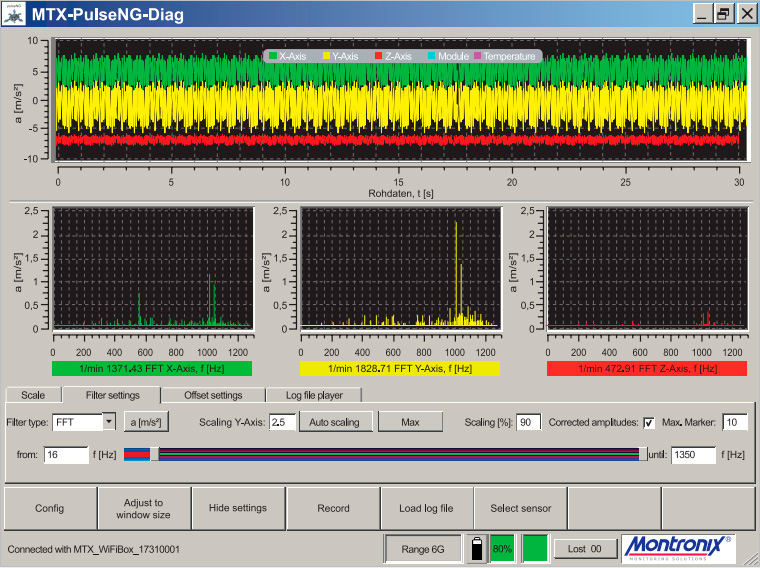This screenshot has height=568, width=760.
Task: Click the left handle of the frequency range slider
Action: tap(154, 454)
